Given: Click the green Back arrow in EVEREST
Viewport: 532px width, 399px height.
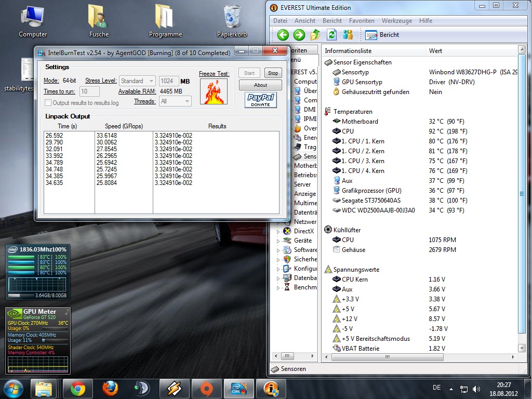Looking at the screenshot, I should pos(283,35).
